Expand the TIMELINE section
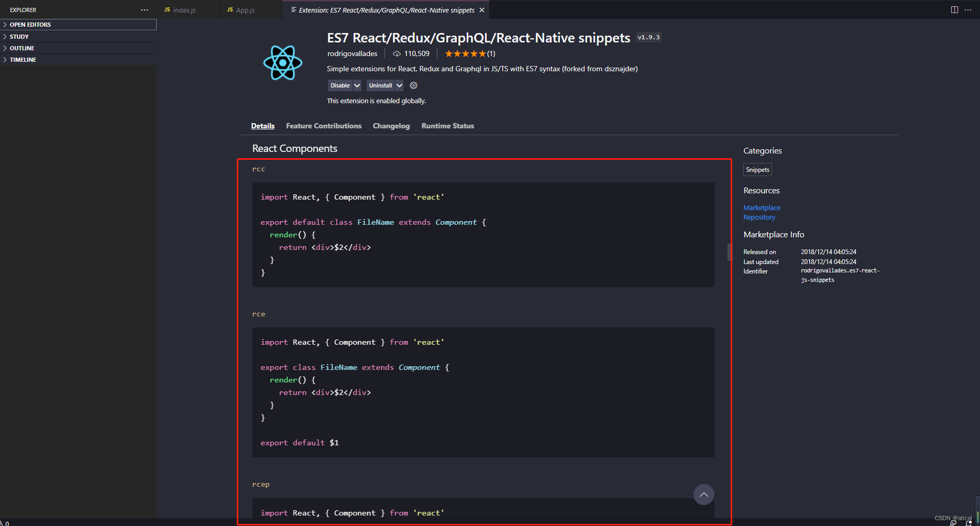The height and width of the screenshot is (526, 980). tap(78, 60)
